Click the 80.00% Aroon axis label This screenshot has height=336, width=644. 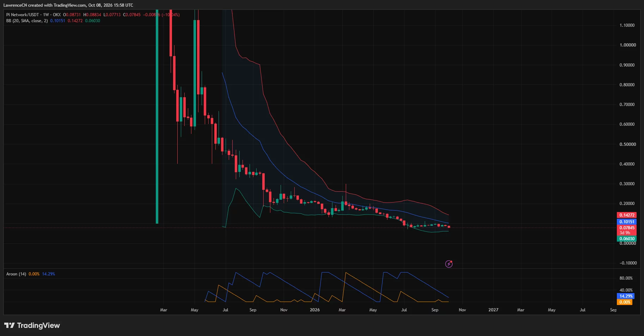(626, 278)
